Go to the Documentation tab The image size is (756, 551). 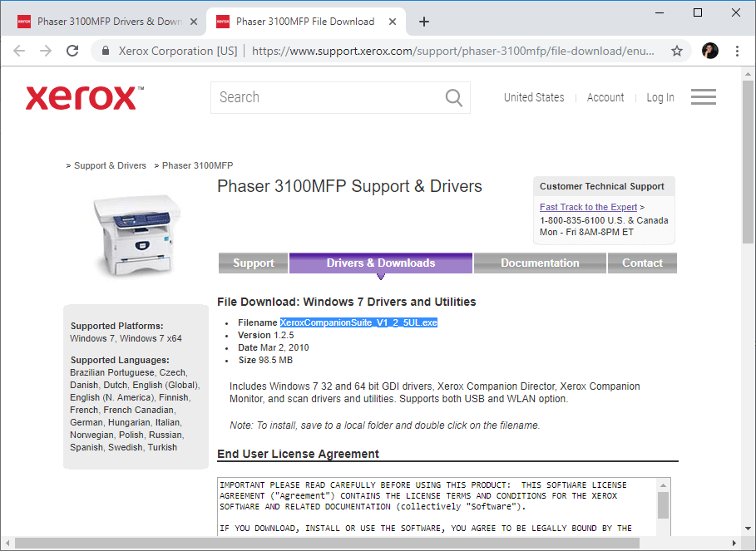tap(540, 263)
